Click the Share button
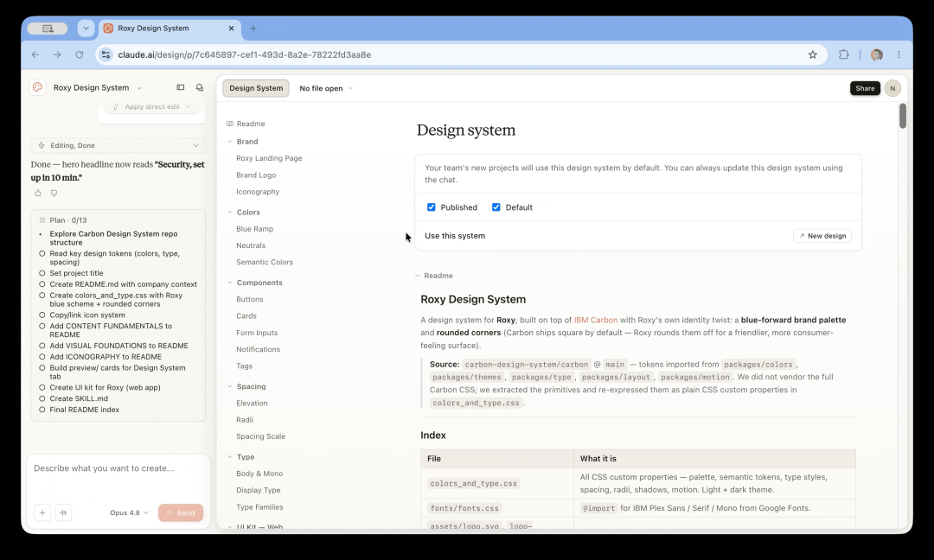Viewport: 934px width, 560px height. [865, 88]
